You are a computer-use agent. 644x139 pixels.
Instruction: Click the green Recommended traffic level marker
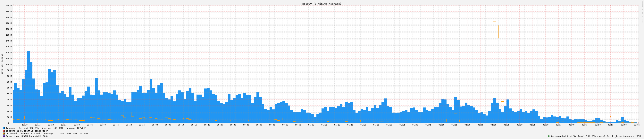pos(548,136)
